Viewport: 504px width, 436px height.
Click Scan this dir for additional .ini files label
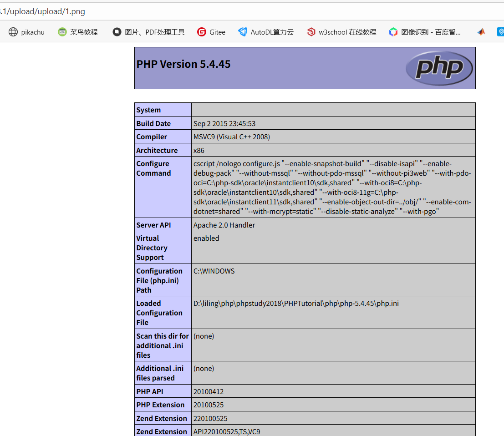point(163,345)
